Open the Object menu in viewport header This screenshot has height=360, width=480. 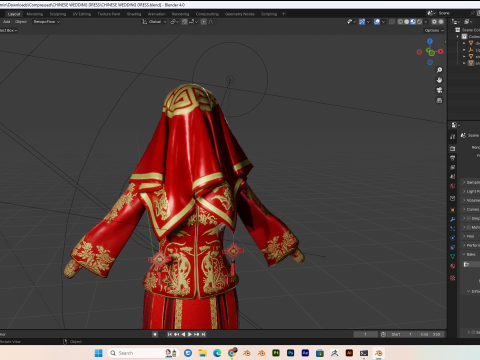tap(21, 22)
